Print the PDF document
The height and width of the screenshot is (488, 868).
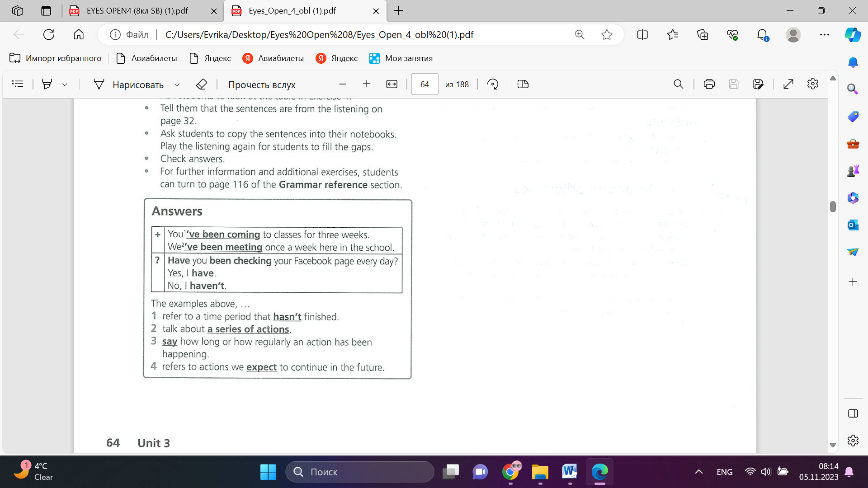pos(709,84)
